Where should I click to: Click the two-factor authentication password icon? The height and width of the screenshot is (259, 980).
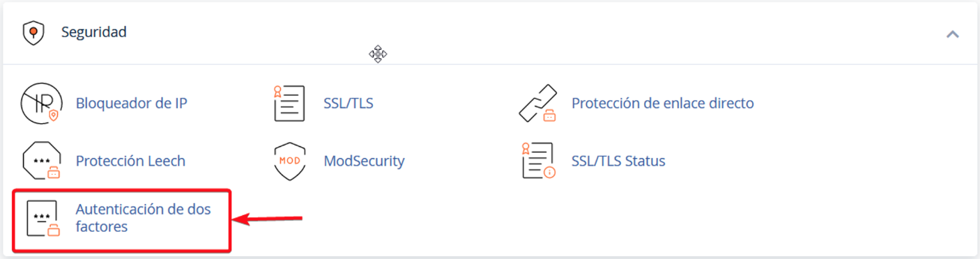click(43, 219)
